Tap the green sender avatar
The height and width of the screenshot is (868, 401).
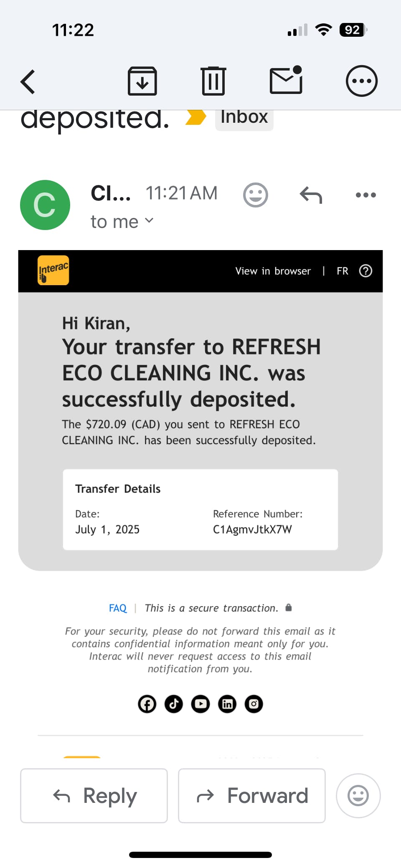click(45, 205)
